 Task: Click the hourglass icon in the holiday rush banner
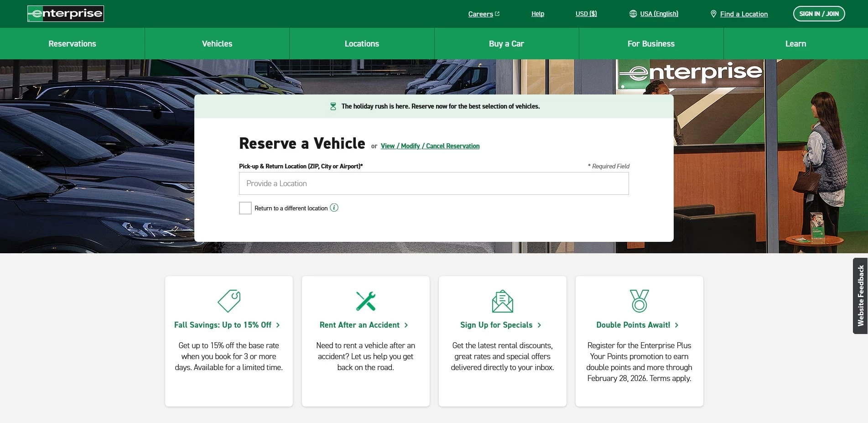pyautogui.click(x=333, y=106)
